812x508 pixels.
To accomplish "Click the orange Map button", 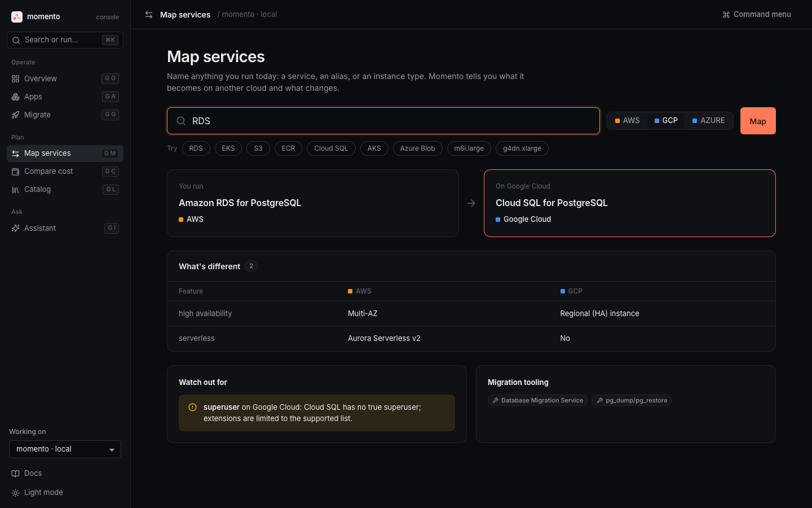I will point(758,121).
